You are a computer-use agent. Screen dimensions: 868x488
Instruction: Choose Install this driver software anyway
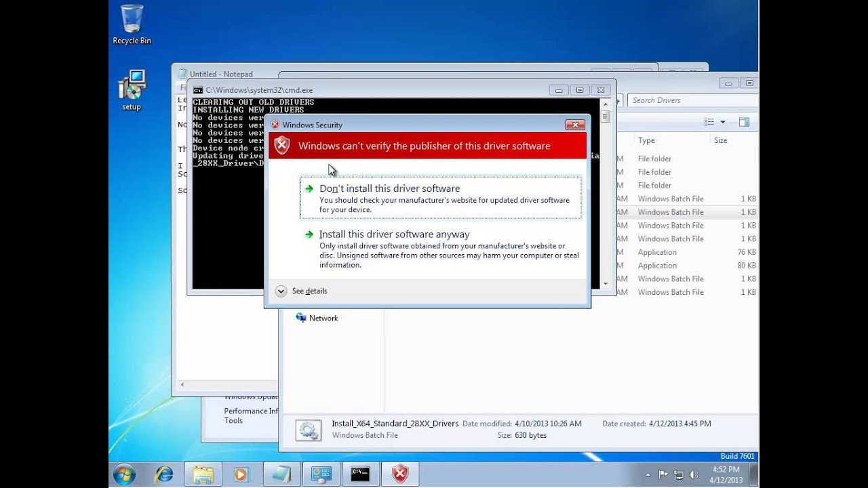(x=441, y=249)
